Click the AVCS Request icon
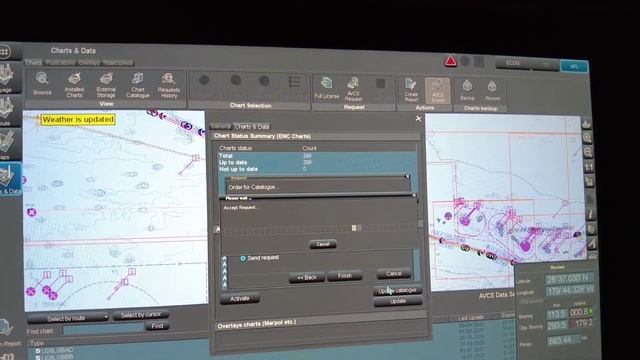The width and height of the screenshot is (640, 360). (x=353, y=89)
